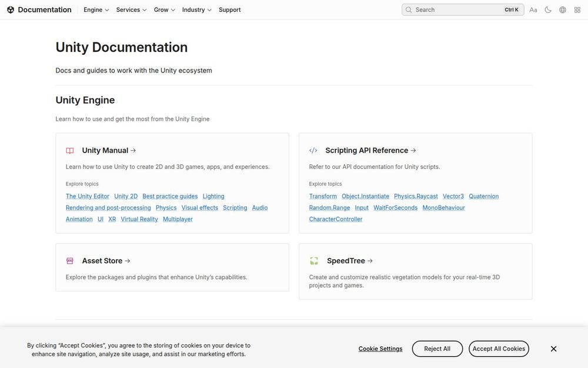The width and height of the screenshot is (588, 368).
Task: Dismiss the cookie banner with X
Action: click(553, 349)
